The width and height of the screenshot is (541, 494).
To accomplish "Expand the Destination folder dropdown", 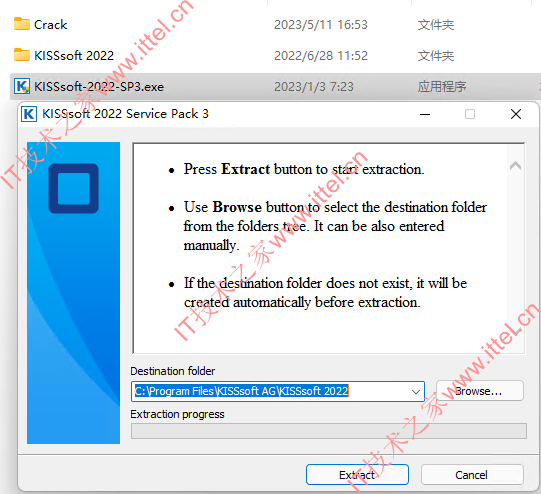I will point(416,392).
